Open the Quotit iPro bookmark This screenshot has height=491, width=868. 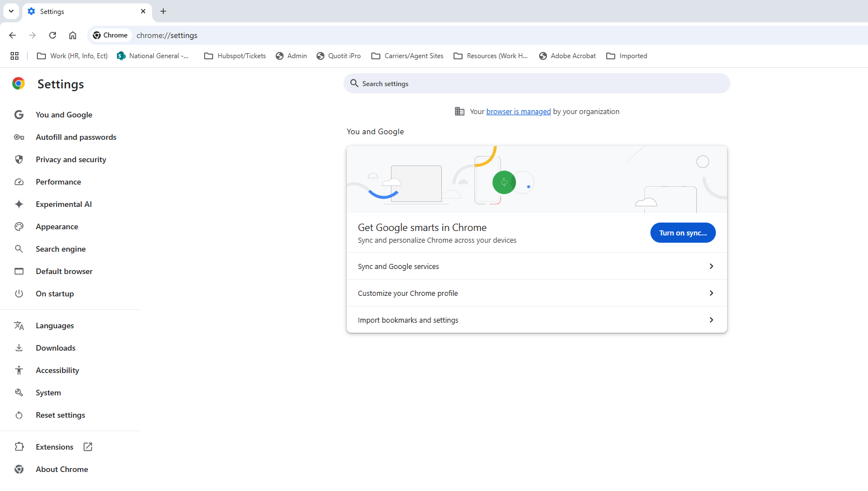pyautogui.click(x=338, y=56)
